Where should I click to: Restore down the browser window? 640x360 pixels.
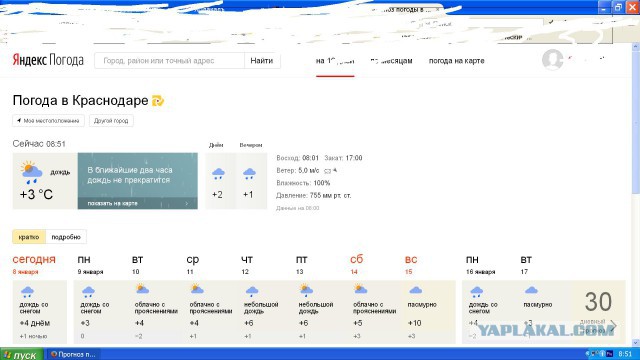click(618, 7)
